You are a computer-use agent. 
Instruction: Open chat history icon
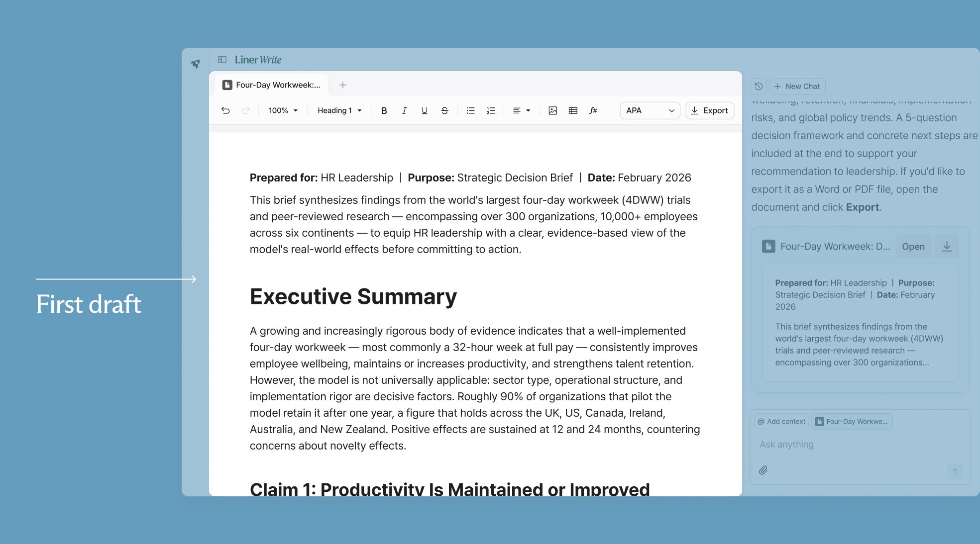point(759,86)
